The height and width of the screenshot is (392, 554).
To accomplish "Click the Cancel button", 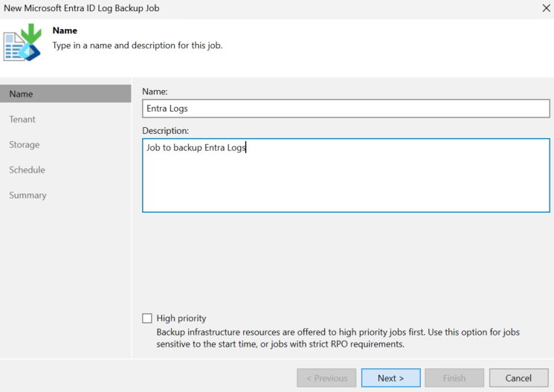I will point(518,378).
